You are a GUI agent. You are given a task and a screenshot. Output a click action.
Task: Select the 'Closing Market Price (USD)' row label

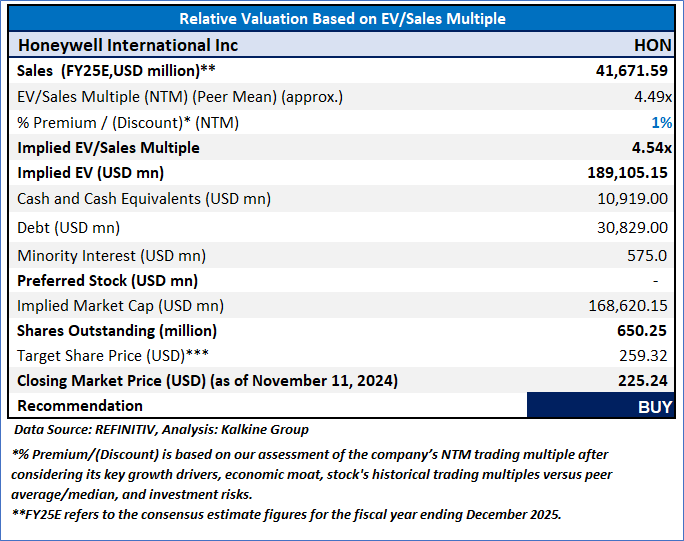pyautogui.click(x=207, y=381)
